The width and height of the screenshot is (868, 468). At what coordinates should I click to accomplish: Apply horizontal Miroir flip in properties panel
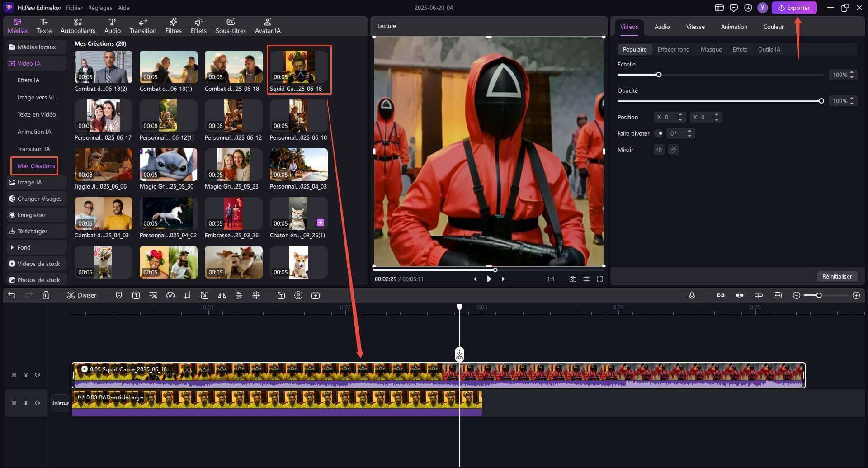click(x=659, y=150)
